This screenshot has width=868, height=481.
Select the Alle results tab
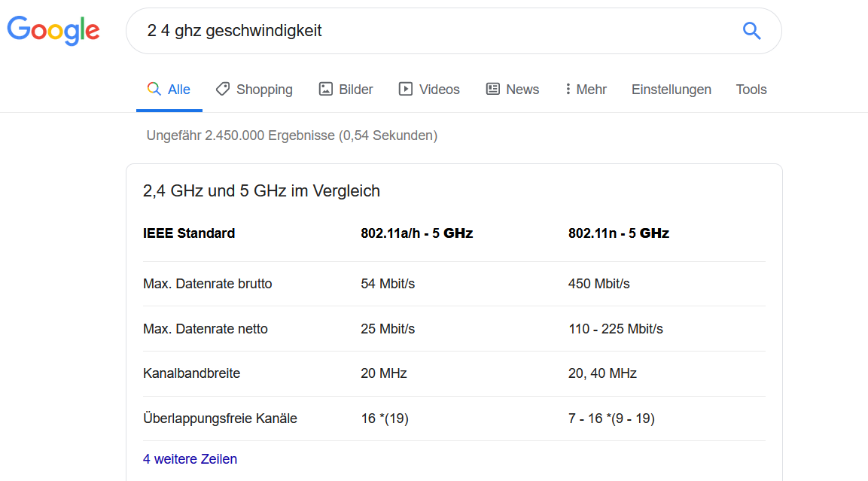pos(178,90)
